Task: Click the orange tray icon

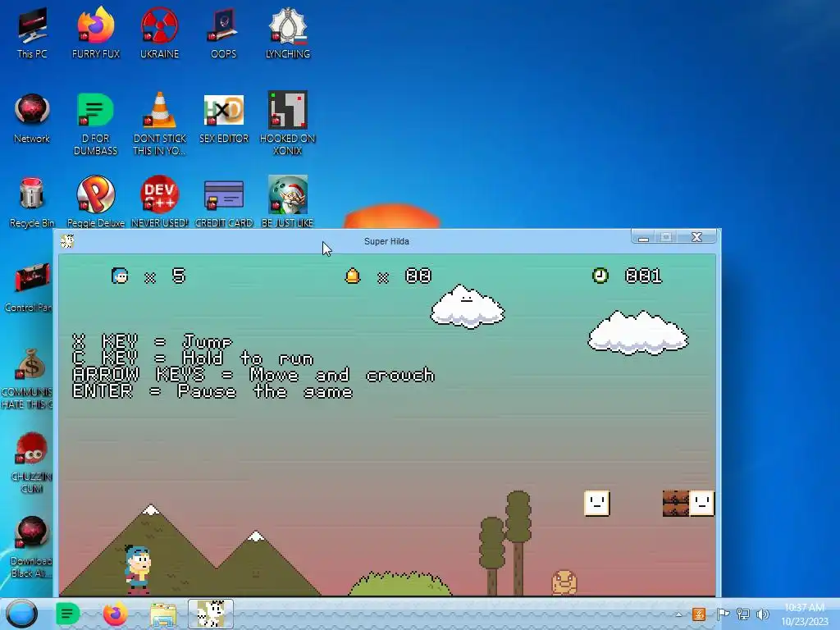Action: tap(699, 614)
